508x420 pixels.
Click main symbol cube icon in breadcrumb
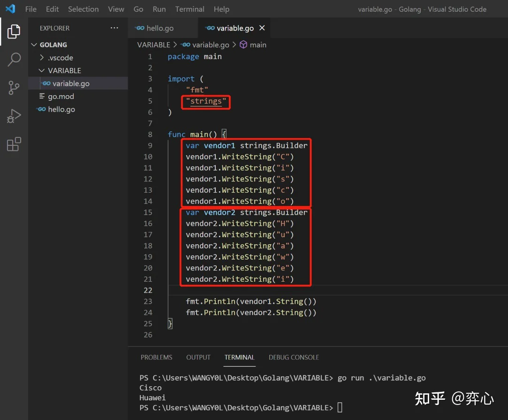243,45
